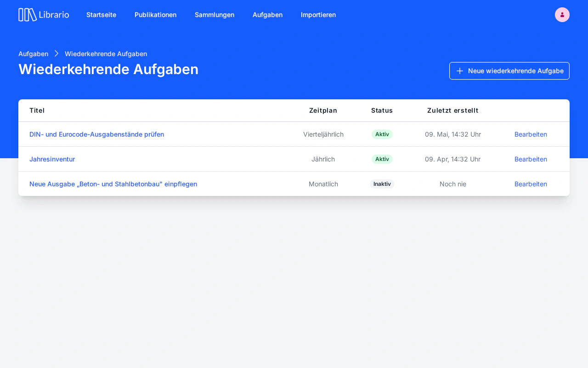Image resolution: width=588 pixels, height=368 pixels.
Task: Click the Jährlich schedule cell
Action: pos(323,159)
